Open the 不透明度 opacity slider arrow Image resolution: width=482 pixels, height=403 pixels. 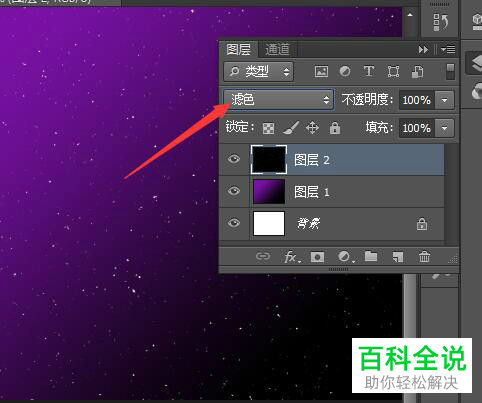pyautogui.click(x=444, y=100)
